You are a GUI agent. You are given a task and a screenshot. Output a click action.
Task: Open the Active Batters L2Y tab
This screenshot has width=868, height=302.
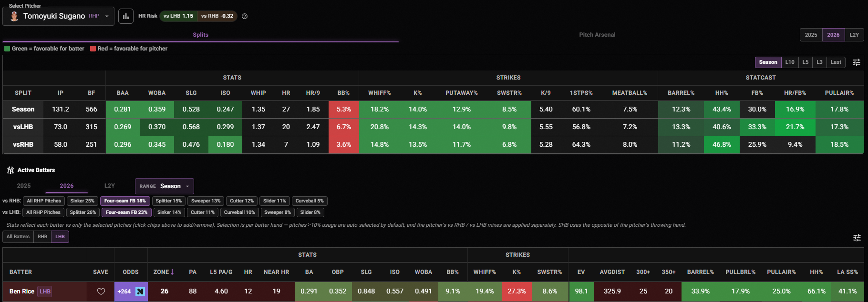pyautogui.click(x=110, y=186)
